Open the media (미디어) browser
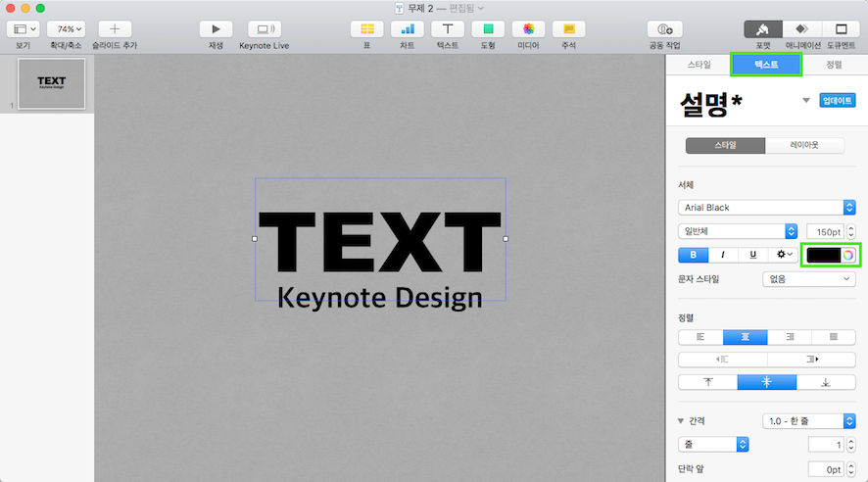The height and width of the screenshot is (482, 868). (x=528, y=28)
